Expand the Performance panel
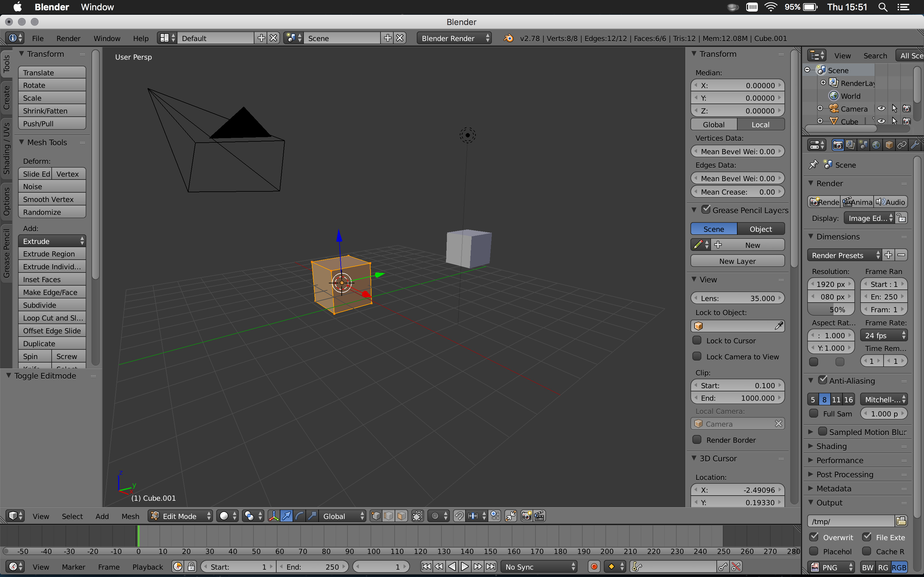Screen dimensions: 924x577 point(839,460)
